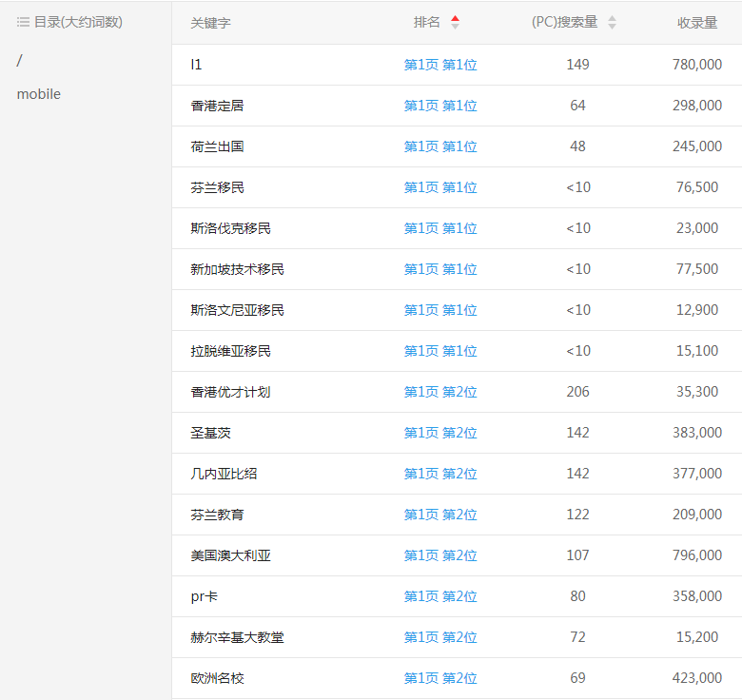
Task: Sort by ranking using the 排名 sort arrows
Action: (x=455, y=23)
